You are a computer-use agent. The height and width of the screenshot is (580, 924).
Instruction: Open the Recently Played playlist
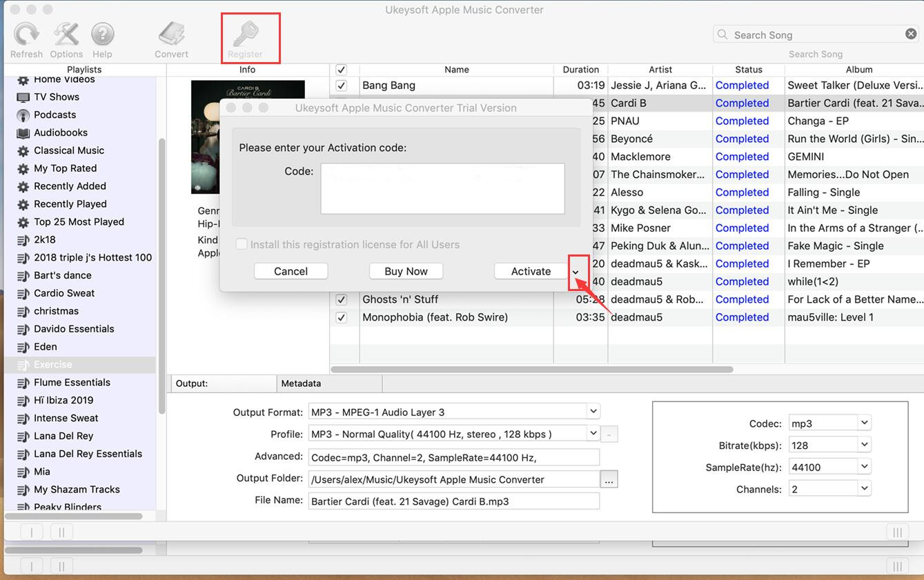(x=70, y=204)
